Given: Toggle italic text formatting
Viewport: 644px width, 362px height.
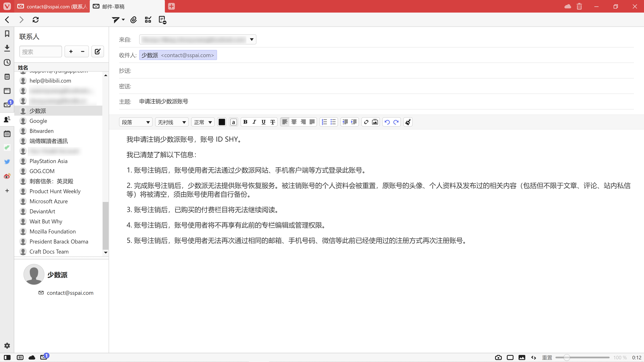Looking at the screenshot, I should pyautogui.click(x=254, y=122).
